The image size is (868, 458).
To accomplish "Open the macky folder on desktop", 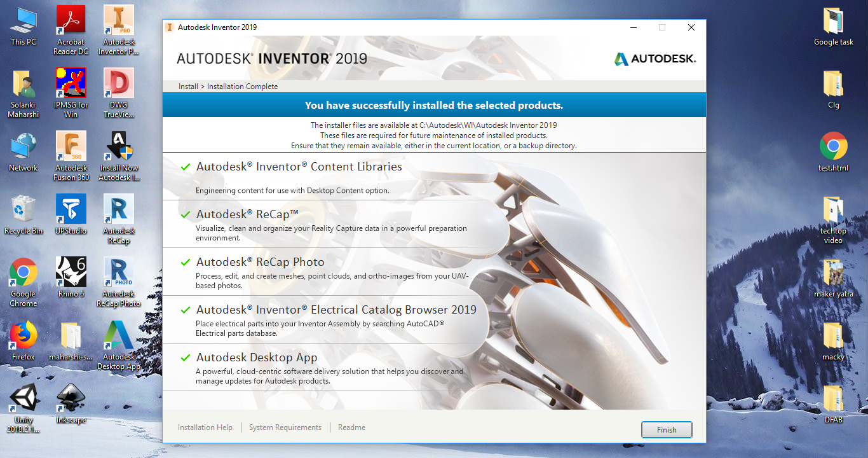I will (x=834, y=342).
